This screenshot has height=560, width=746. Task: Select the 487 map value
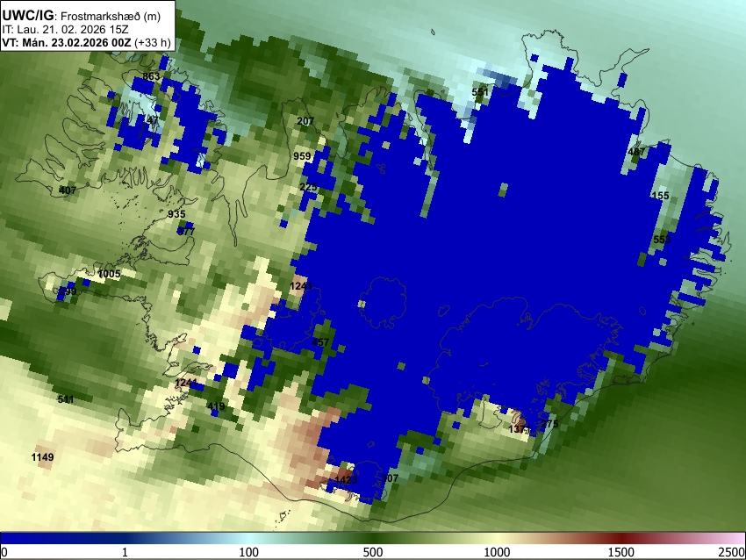636,152
